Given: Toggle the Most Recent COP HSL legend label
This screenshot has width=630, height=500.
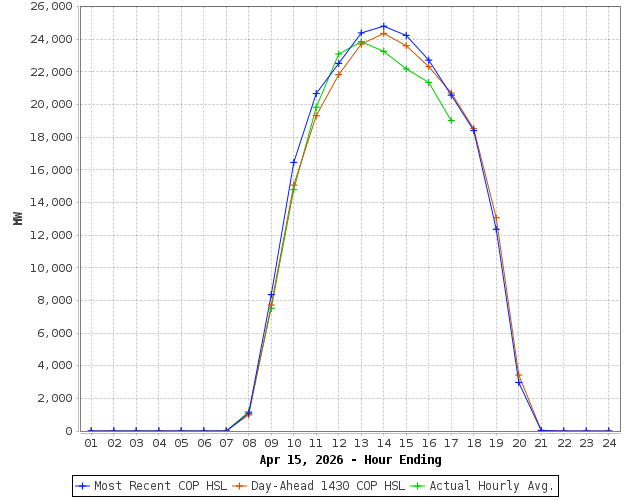Looking at the screenshot, I should 160,486.
